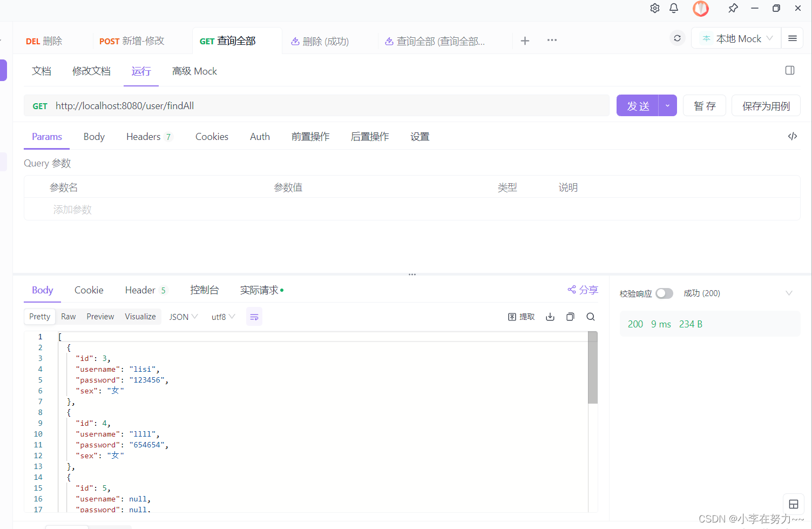Switch to the 高级 Mock tab
This screenshot has width=812, height=529.
pos(194,71)
